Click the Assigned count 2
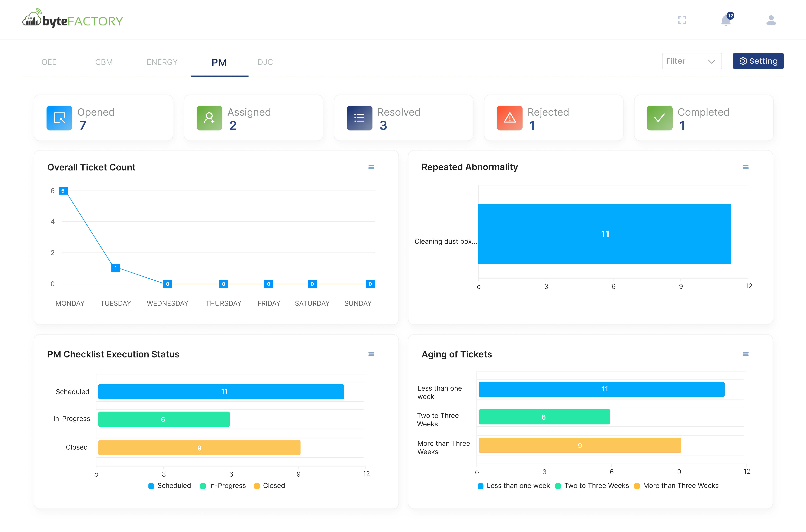This screenshot has height=532, width=806. pyautogui.click(x=233, y=126)
